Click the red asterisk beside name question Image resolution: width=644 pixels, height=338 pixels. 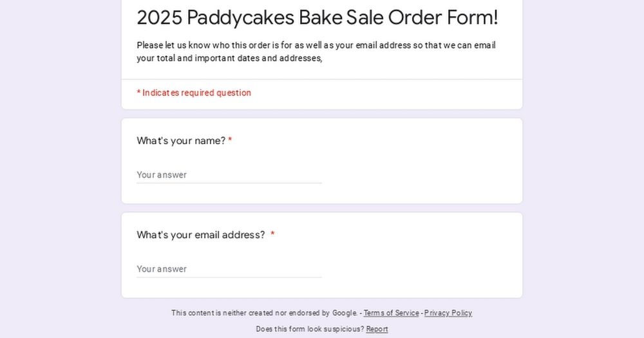[230, 140]
